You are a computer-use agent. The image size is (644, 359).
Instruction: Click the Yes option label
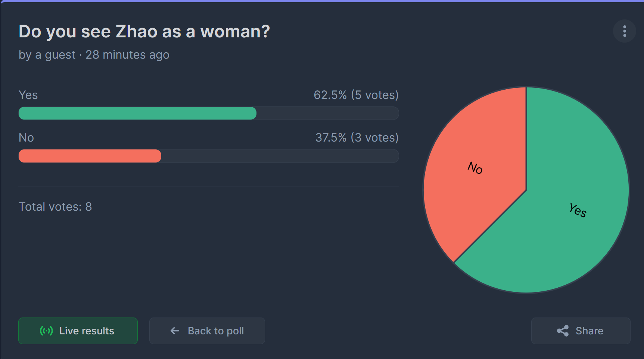point(28,95)
